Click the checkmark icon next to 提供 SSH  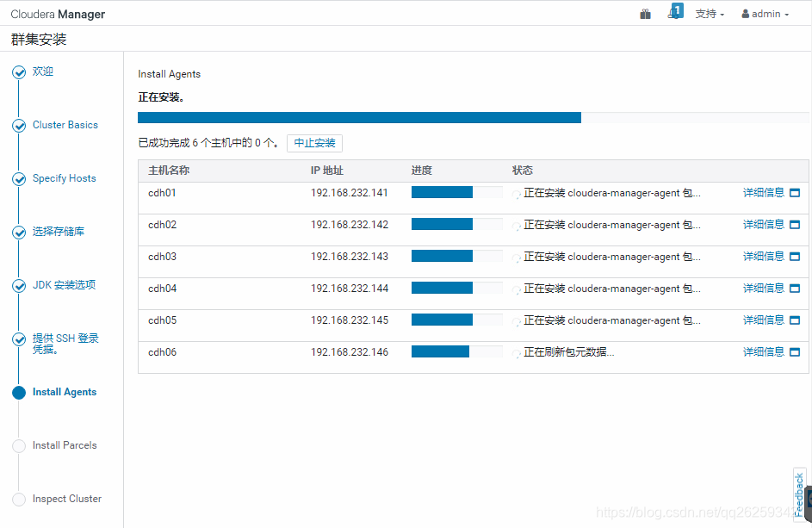tap(19, 339)
